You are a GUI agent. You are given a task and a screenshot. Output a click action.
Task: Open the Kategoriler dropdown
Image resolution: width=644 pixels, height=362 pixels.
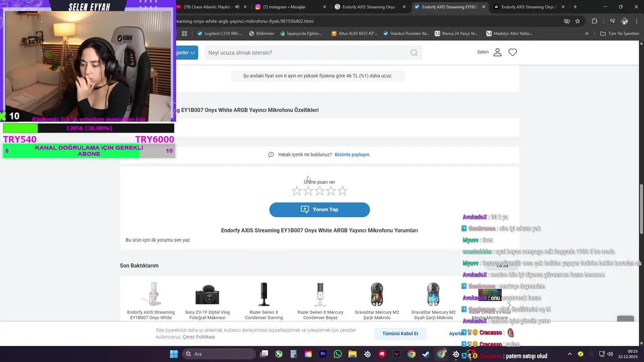187,53
